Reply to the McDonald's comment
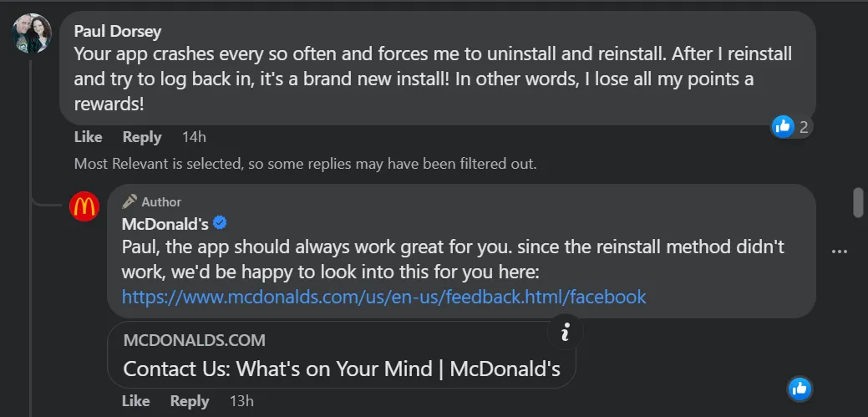868x417 pixels. click(x=190, y=401)
